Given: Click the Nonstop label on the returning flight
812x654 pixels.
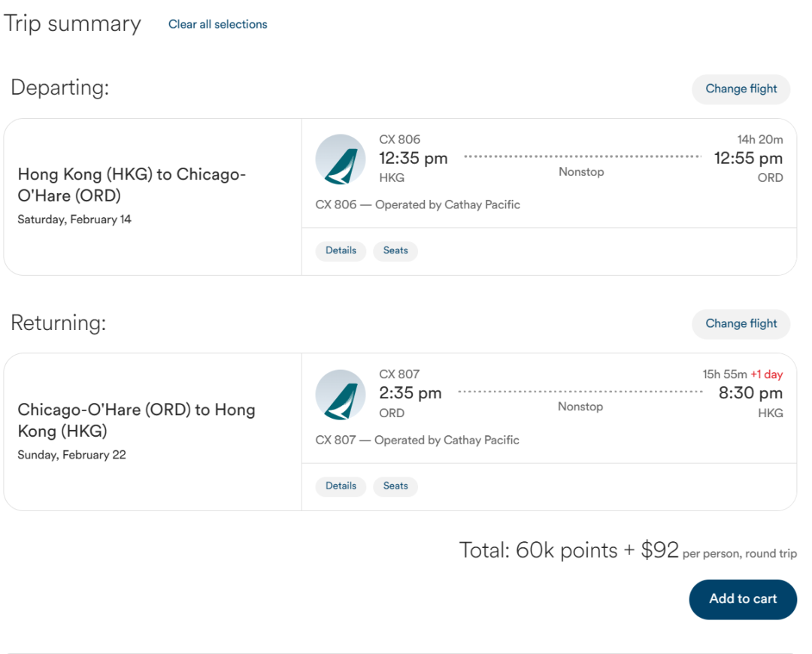Looking at the screenshot, I should (580, 407).
